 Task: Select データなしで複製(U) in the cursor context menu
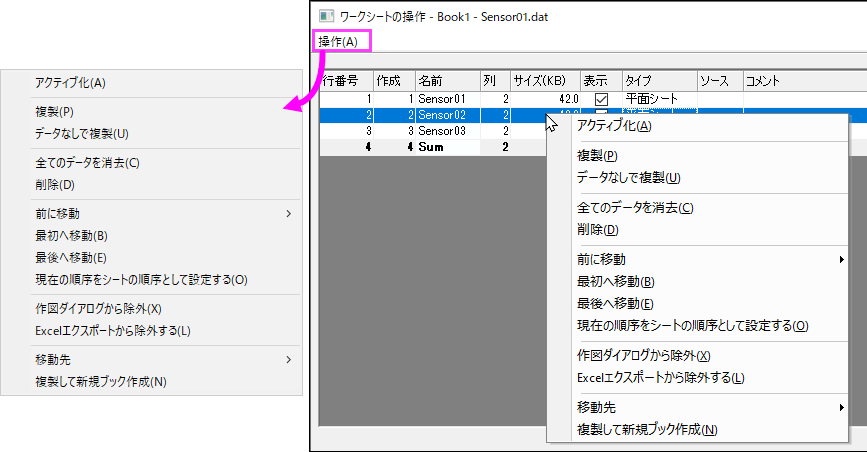click(x=629, y=178)
